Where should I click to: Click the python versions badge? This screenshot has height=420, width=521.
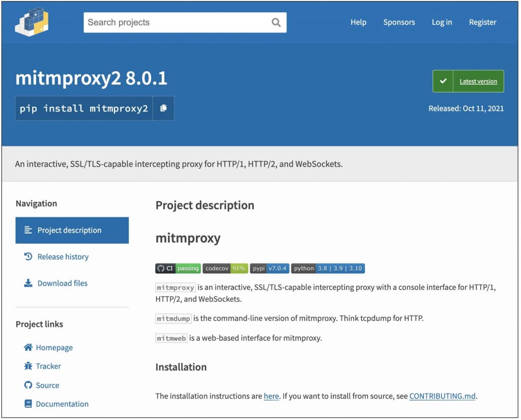point(328,268)
